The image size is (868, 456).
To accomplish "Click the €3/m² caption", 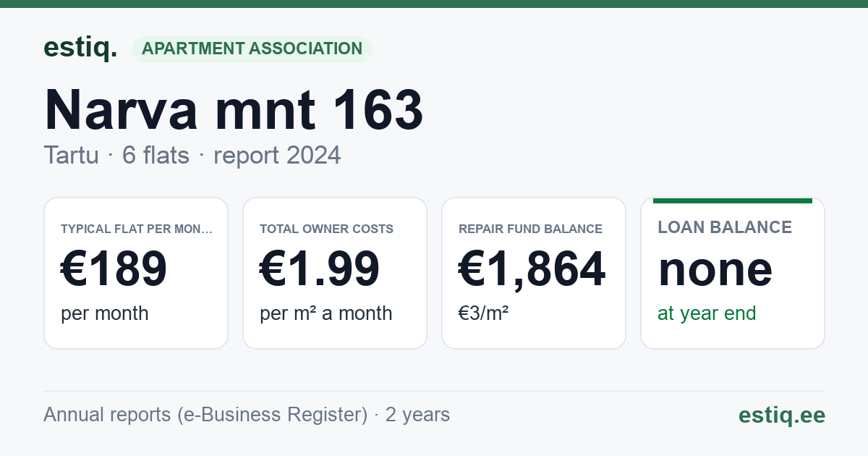I will [x=484, y=313].
